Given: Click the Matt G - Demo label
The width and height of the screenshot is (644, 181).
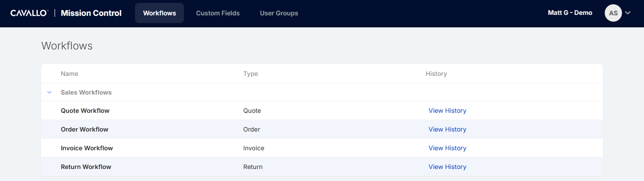Looking at the screenshot, I should click(x=570, y=13).
